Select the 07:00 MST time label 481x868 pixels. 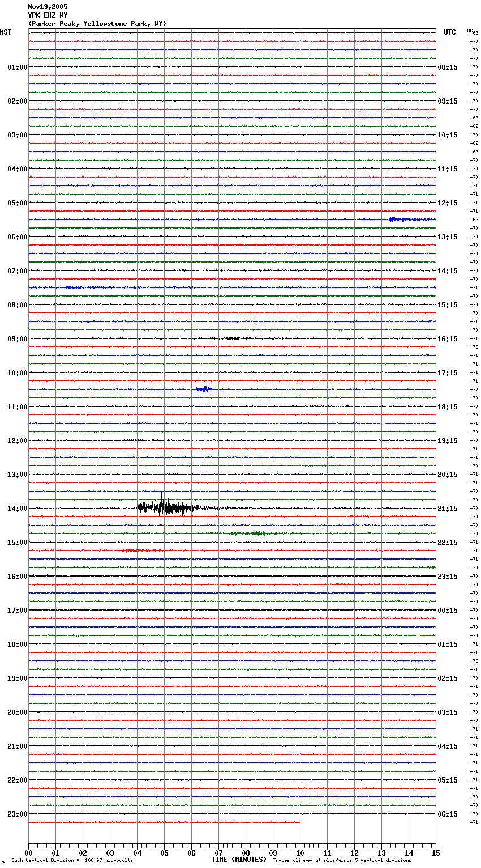pyautogui.click(x=18, y=271)
